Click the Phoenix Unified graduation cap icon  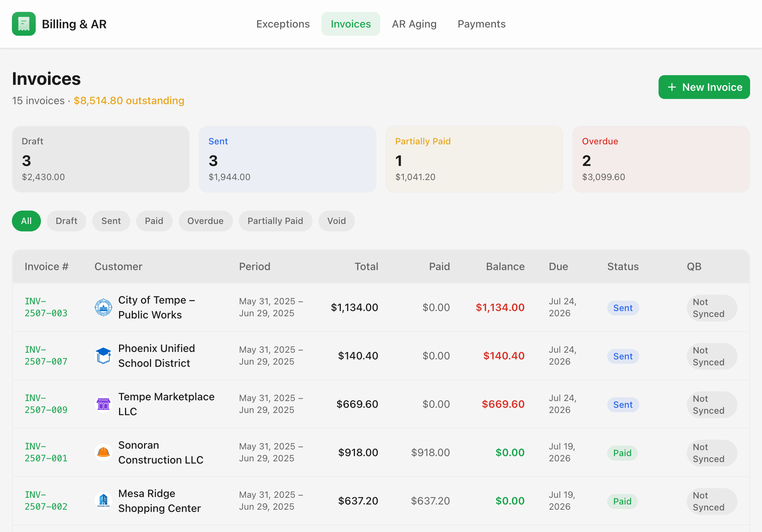(x=103, y=356)
